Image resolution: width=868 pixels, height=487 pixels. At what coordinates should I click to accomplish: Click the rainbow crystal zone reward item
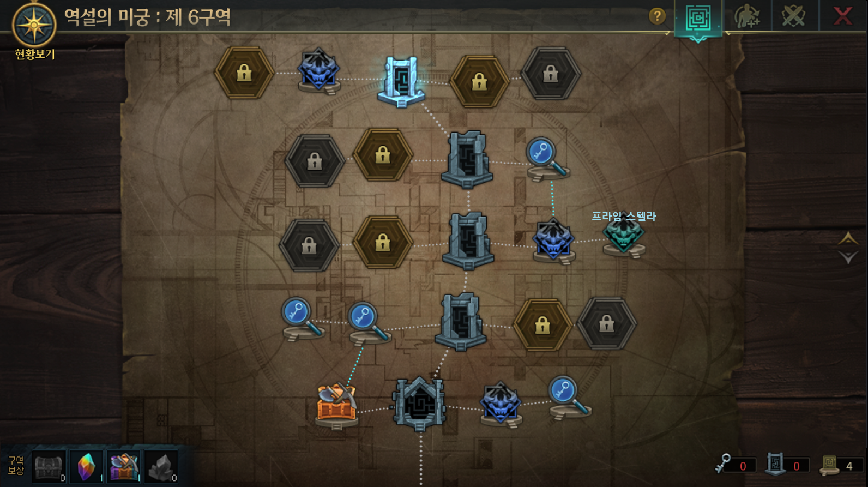(x=86, y=467)
